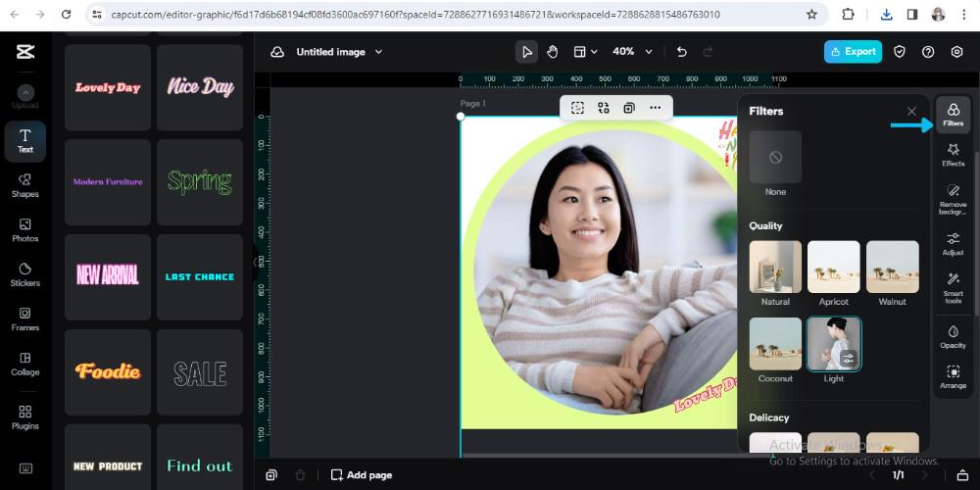This screenshot has height=490, width=980.
Task: Open the Stickers panel
Action: 25,274
